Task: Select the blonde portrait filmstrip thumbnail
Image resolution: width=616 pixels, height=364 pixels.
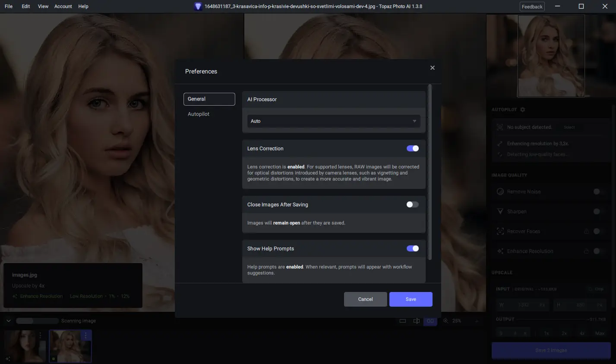Action: point(70,346)
